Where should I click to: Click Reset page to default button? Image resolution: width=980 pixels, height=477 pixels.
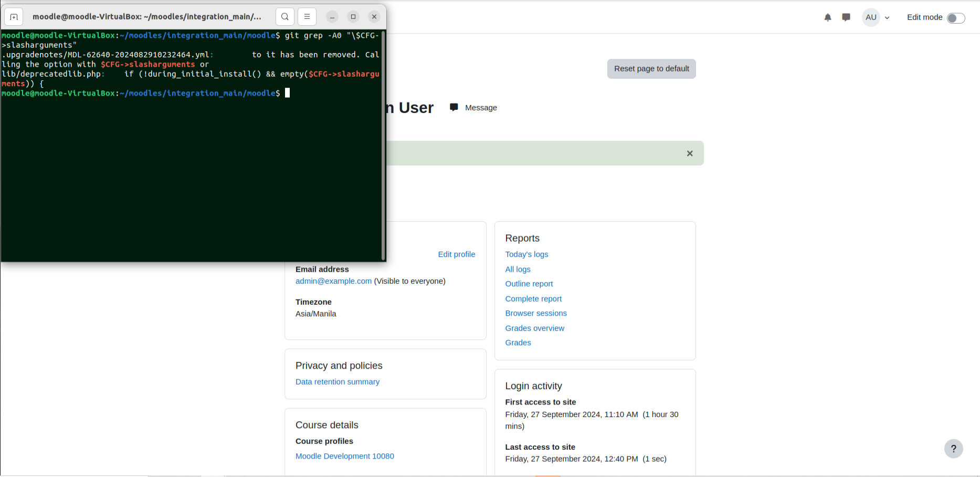(x=651, y=69)
